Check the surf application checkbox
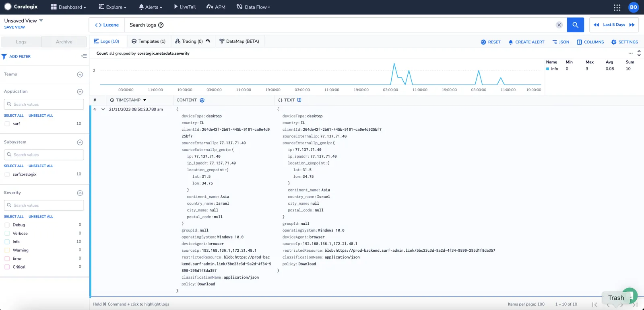The height and width of the screenshot is (310, 644). pyautogui.click(x=7, y=124)
